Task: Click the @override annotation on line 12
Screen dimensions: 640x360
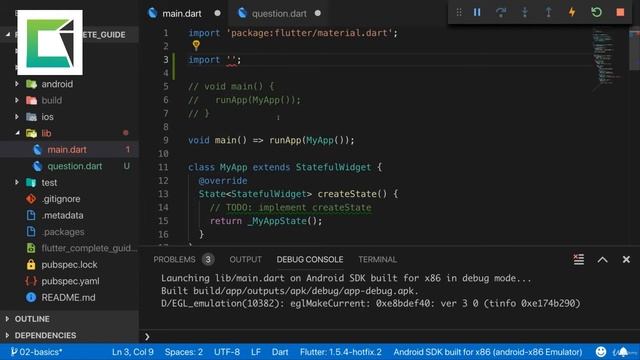Action: [223, 181]
